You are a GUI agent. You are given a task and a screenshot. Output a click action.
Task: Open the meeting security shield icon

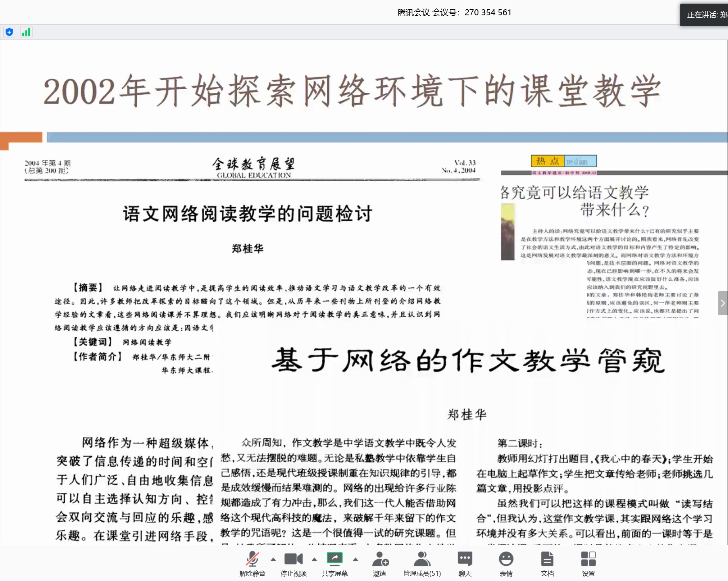coord(9,32)
